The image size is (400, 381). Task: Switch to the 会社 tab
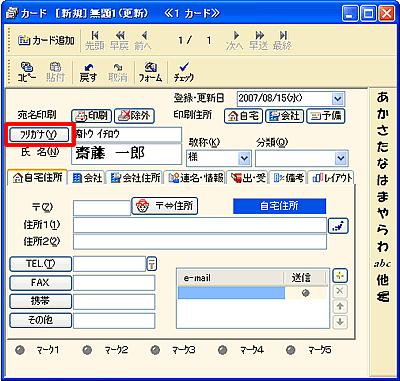(88, 178)
